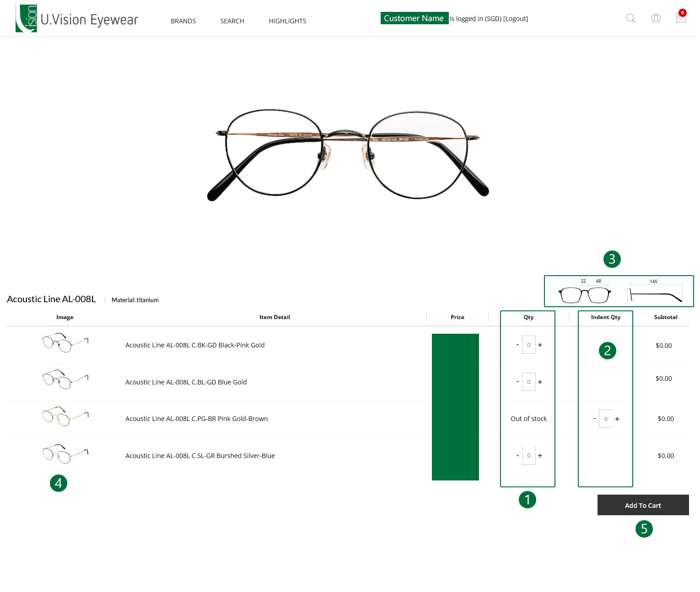This screenshot has height=592, width=700.
Task: Decrease indent quantity for Pink Gold-Brown frame
Action: (x=594, y=419)
